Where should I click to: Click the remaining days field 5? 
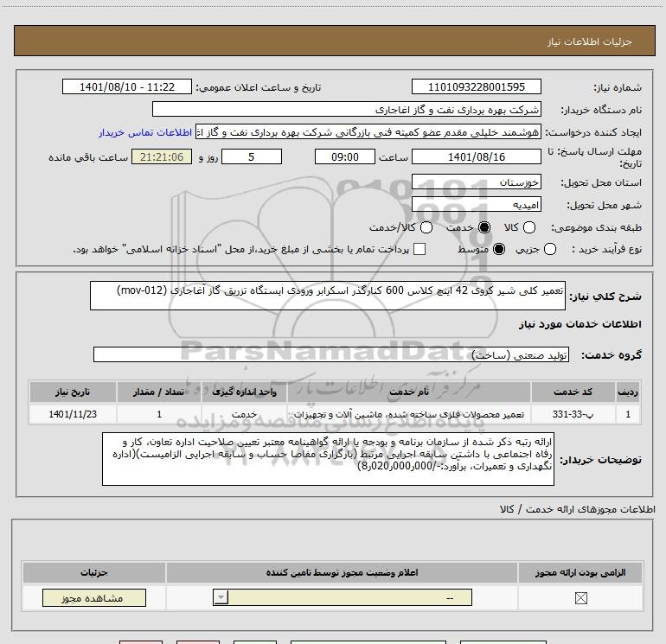coord(252,156)
